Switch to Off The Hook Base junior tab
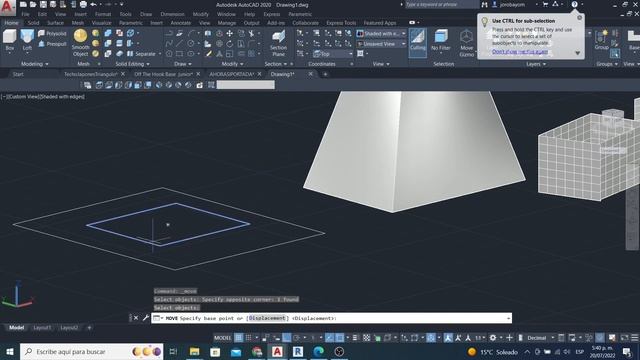This screenshot has width=640, height=360. [163, 74]
